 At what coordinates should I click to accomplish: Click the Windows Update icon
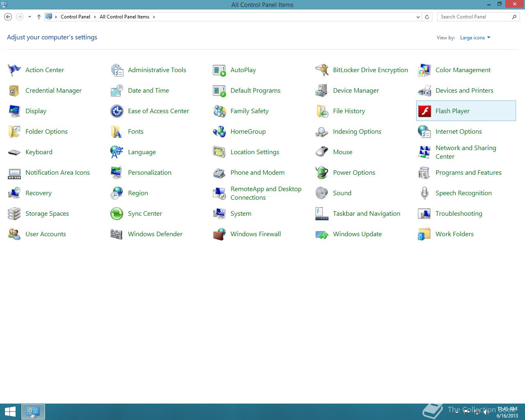[322, 234]
